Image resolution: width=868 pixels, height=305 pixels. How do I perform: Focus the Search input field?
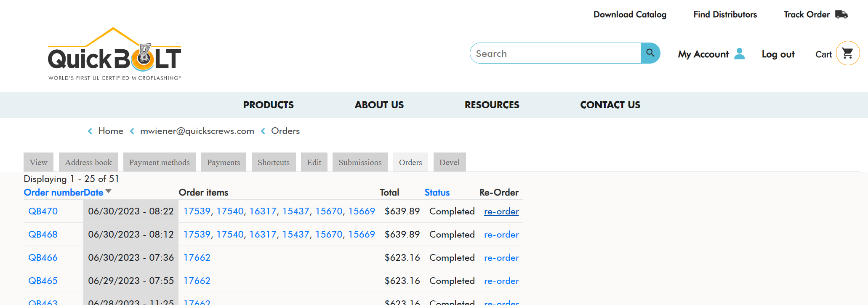[x=555, y=54]
